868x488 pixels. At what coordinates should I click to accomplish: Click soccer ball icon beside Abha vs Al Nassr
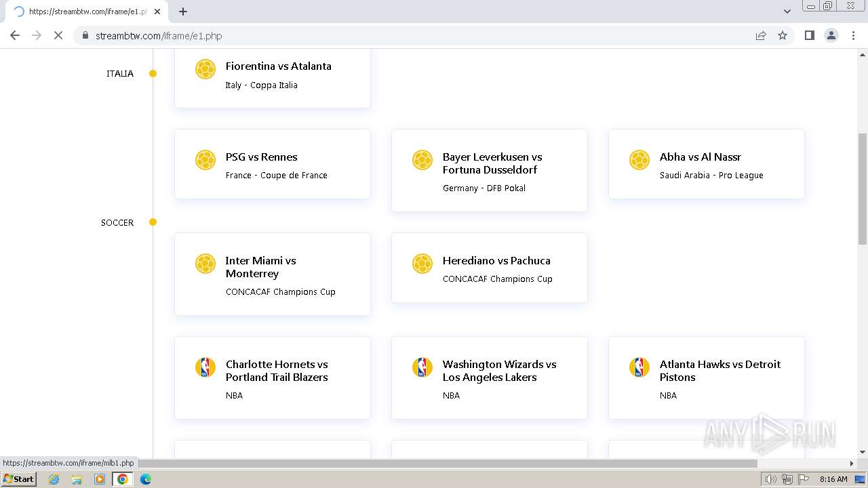(639, 160)
